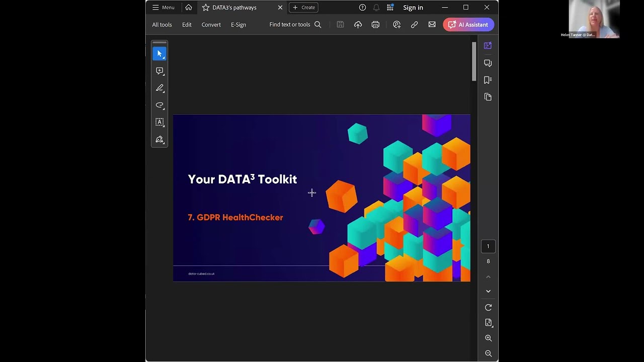Open the AI Assistant side panel icon
Viewport: 644px width, 362px height.
click(x=488, y=46)
